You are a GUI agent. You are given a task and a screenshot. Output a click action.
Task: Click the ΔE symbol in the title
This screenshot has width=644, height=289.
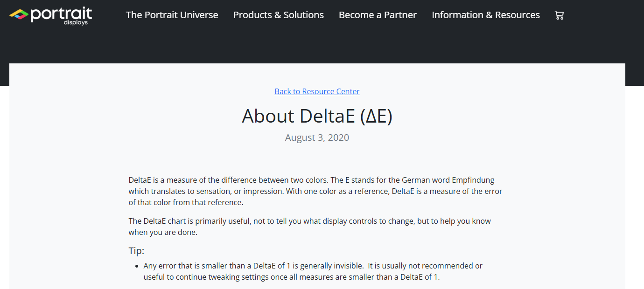376,116
